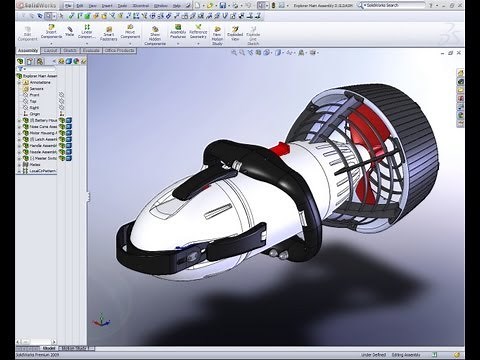Expand the Battery Housing assembly node
The width and height of the screenshot is (480, 360).
point(19,120)
